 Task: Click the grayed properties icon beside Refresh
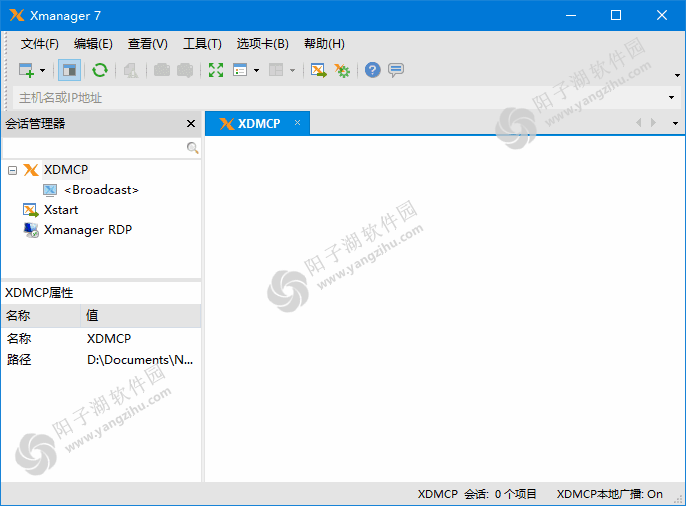click(x=131, y=70)
